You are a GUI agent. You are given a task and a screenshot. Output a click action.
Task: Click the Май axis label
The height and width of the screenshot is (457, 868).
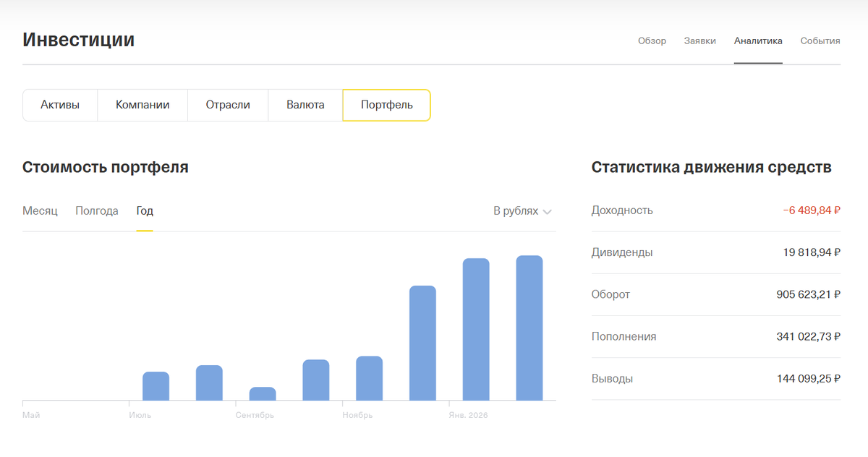pyautogui.click(x=30, y=415)
